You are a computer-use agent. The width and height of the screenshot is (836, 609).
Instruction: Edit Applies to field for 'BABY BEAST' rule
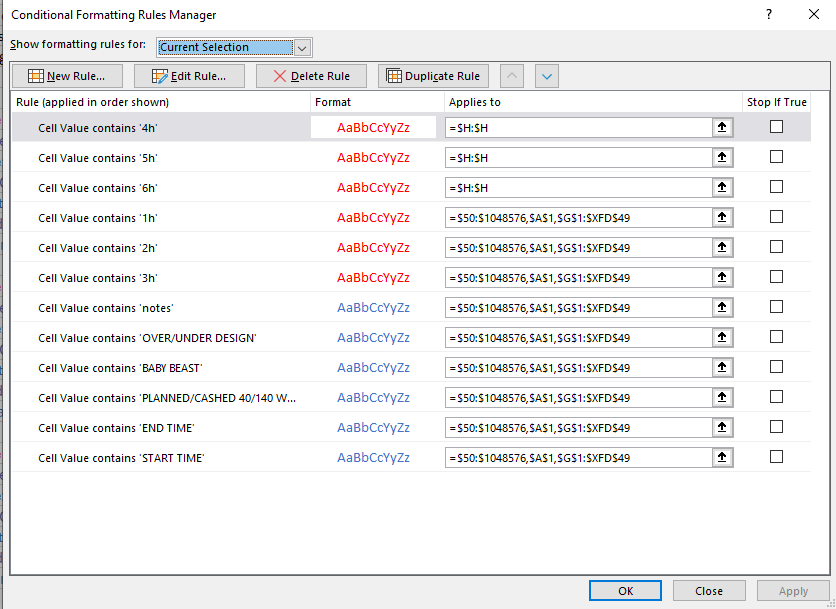tap(579, 367)
